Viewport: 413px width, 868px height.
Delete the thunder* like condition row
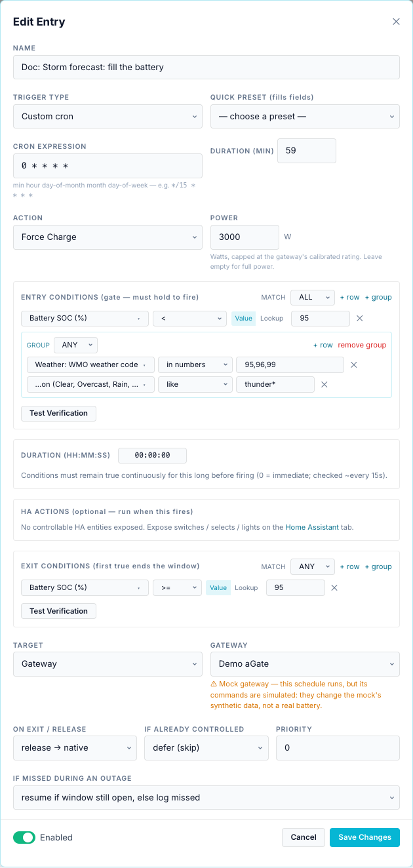point(324,384)
